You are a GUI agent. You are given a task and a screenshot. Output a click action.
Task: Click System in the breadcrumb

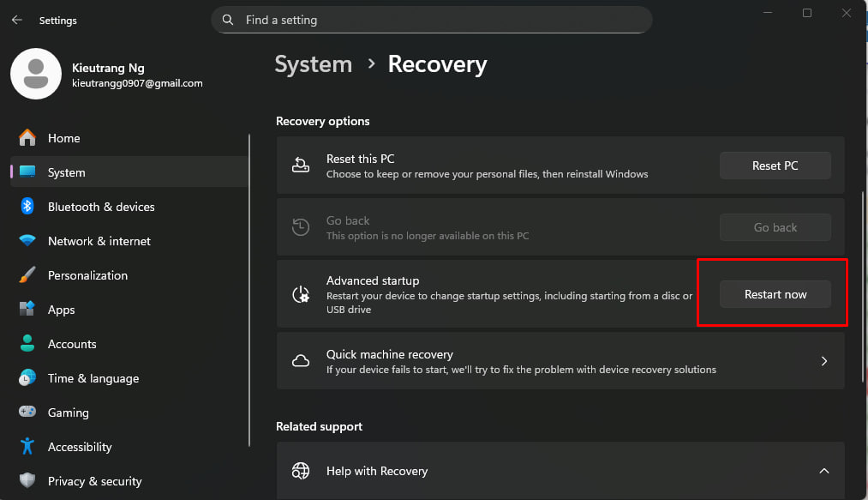[313, 64]
